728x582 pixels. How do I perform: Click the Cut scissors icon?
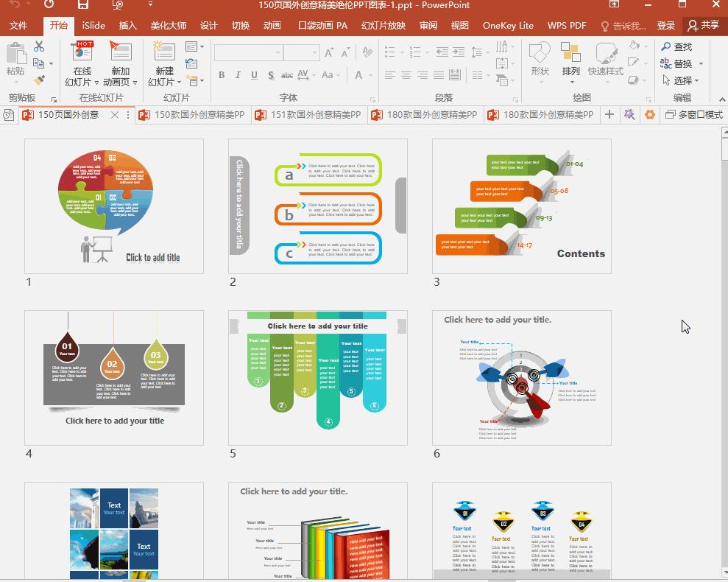click(39, 46)
